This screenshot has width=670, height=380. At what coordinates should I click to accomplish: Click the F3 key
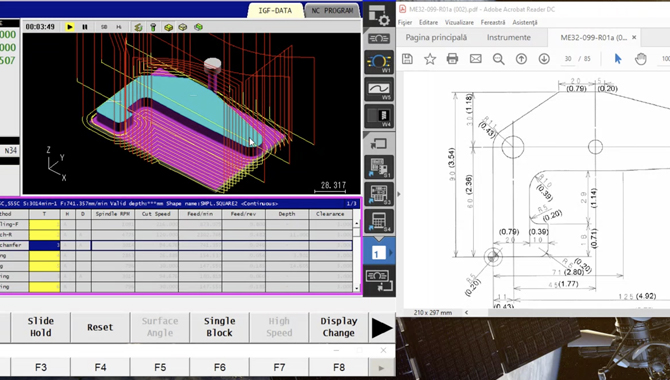(41, 367)
